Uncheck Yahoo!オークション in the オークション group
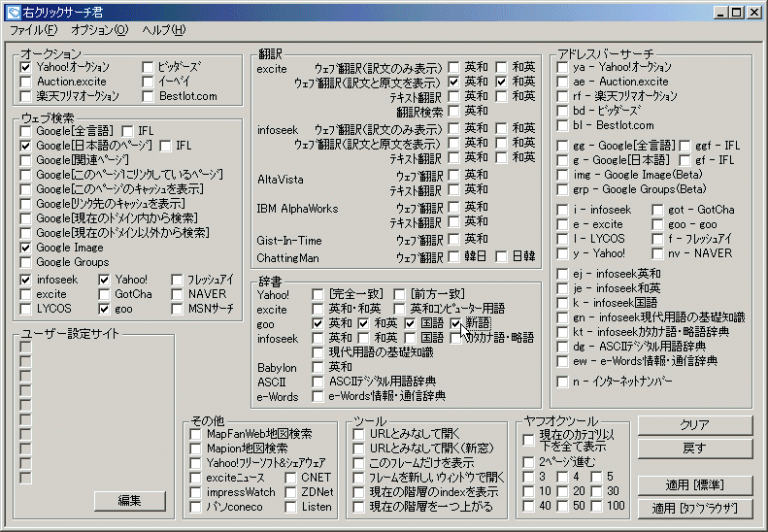The width and height of the screenshot is (768, 532). coord(25,67)
